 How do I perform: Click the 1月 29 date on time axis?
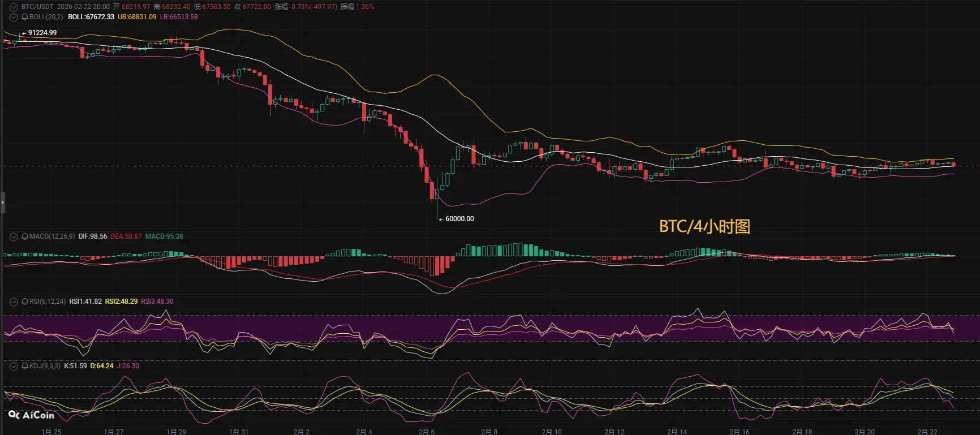click(176, 432)
